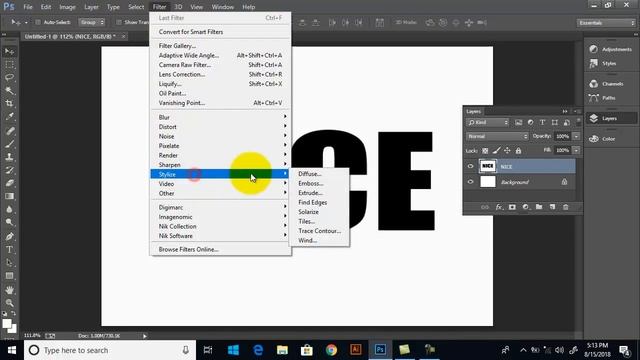Select the Rectangular Marquee tool
Screen dimensions: 640x360
point(9,64)
